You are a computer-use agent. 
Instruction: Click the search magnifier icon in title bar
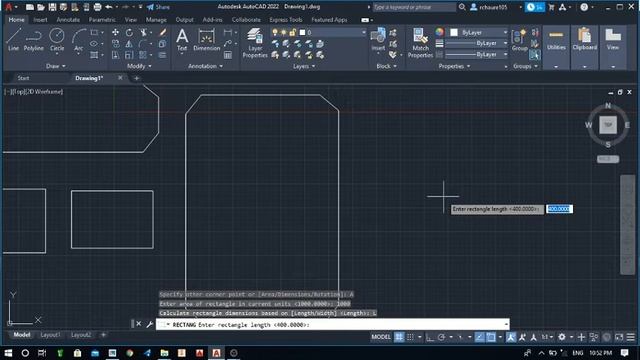click(462, 7)
